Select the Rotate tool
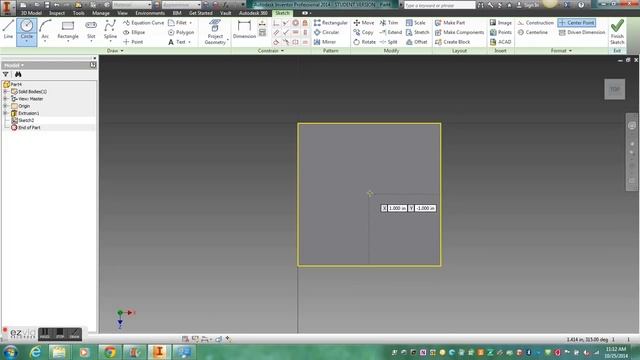This screenshot has width=640, height=360. coord(364,42)
